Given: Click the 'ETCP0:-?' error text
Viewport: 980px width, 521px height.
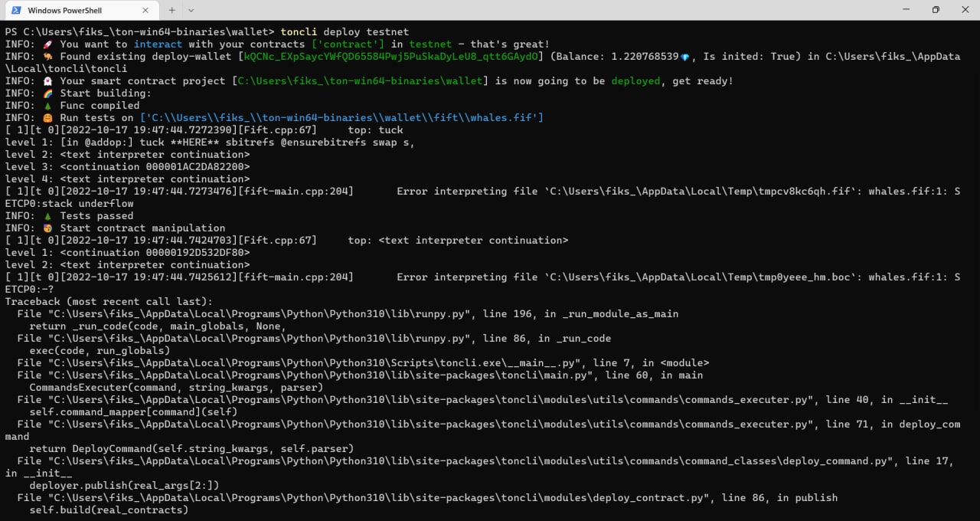Looking at the screenshot, I should 29,290.
